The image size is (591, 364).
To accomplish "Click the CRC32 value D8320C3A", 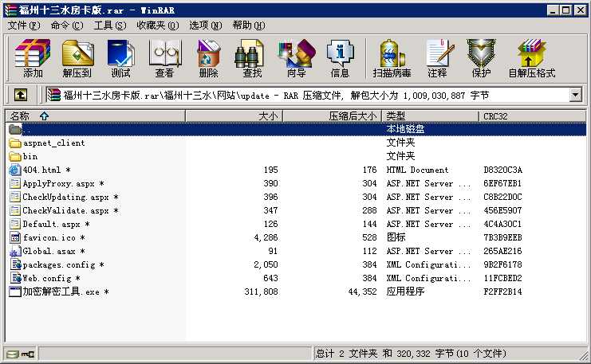I will pyautogui.click(x=502, y=170).
